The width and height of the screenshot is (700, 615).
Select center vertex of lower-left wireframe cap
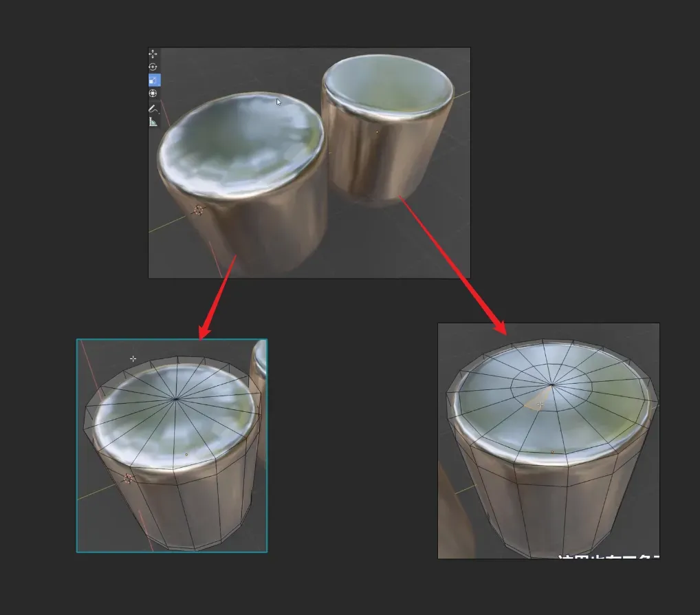(176, 398)
